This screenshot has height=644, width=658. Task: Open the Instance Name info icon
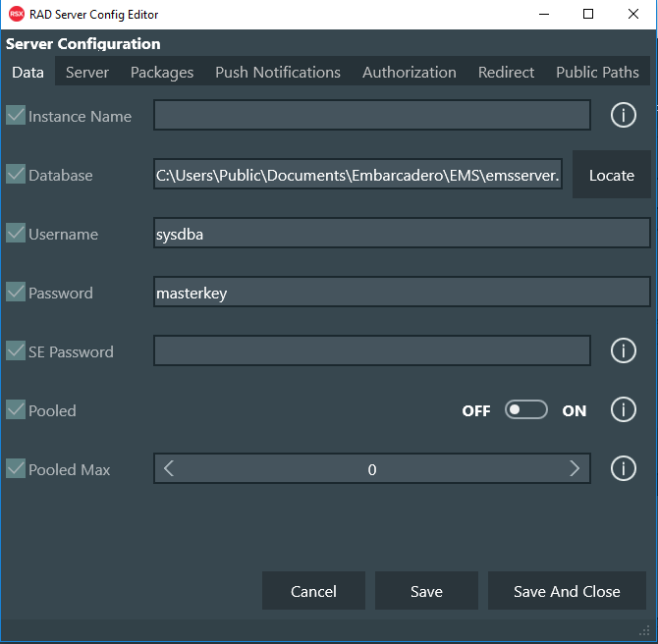click(624, 115)
